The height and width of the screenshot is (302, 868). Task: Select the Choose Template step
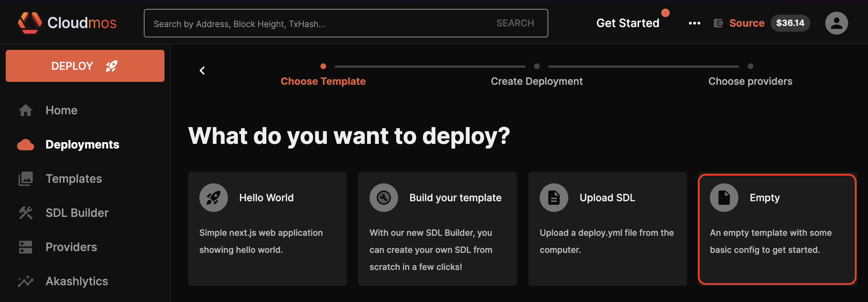tap(323, 81)
